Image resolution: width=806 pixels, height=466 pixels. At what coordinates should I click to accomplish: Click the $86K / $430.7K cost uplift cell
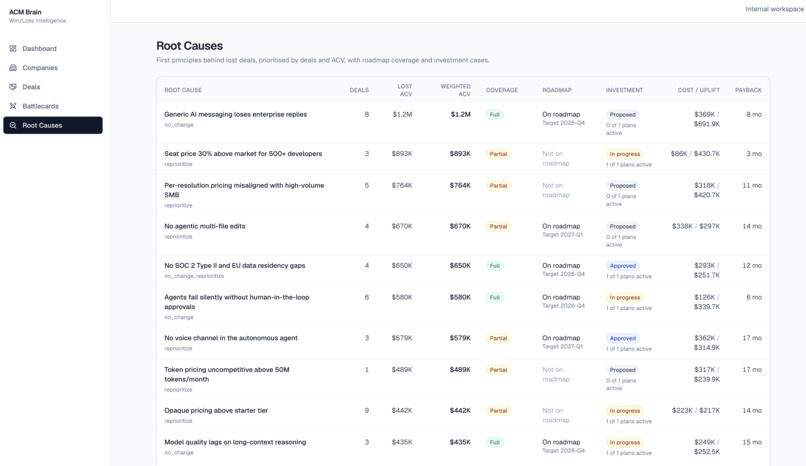pos(695,154)
